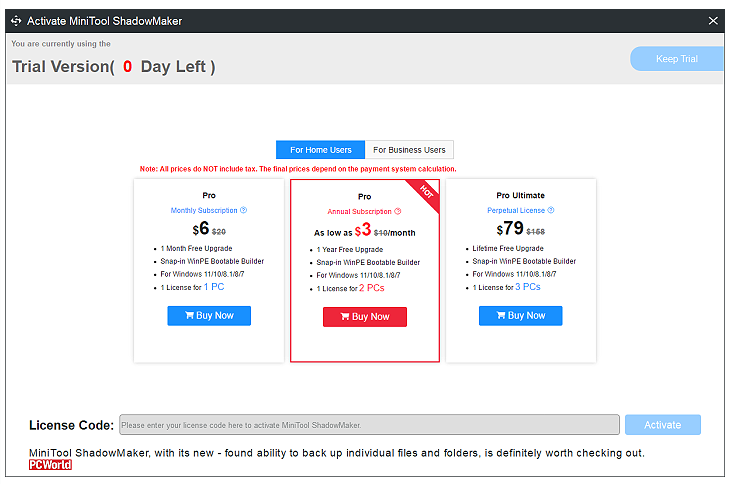Image resolution: width=731 pixels, height=484 pixels.
Task: Click the '3 PCs' license text
Action: click(528, 287)
